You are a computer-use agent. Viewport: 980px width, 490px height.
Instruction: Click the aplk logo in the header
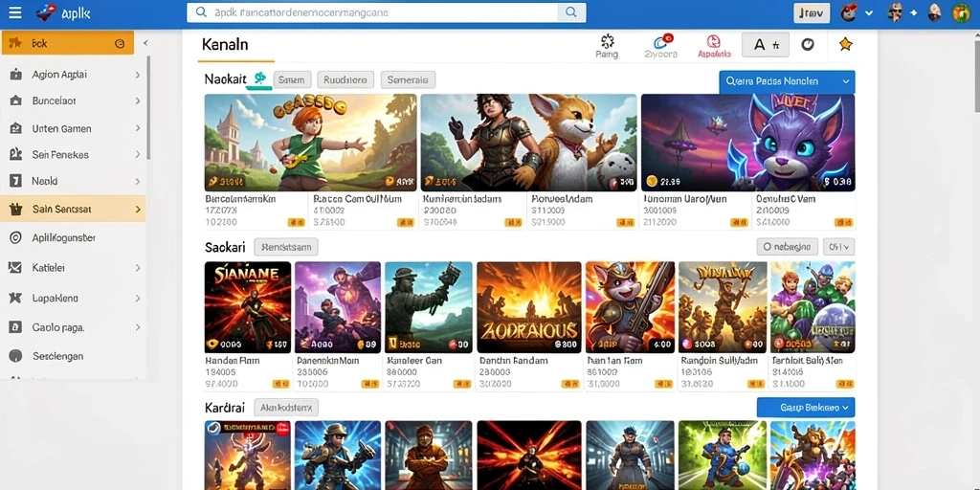(x=63, y=12)
